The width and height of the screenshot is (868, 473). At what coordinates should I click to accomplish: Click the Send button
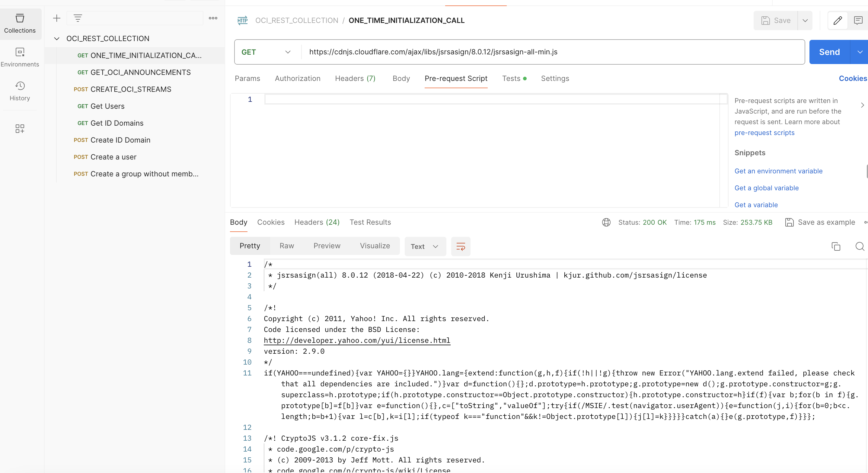tap(830, 52)
